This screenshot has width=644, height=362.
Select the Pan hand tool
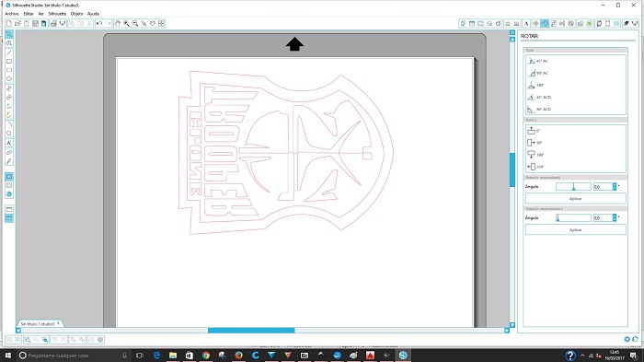point(118,23)
